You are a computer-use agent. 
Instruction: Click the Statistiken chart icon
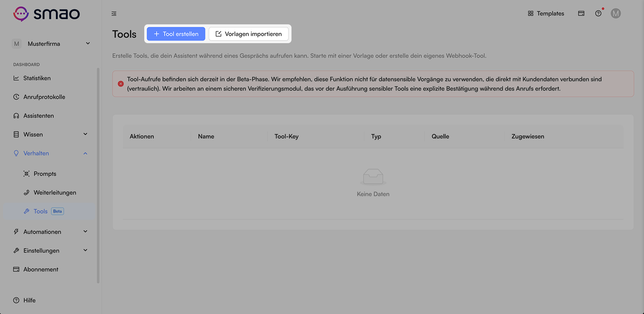(16, 78)
